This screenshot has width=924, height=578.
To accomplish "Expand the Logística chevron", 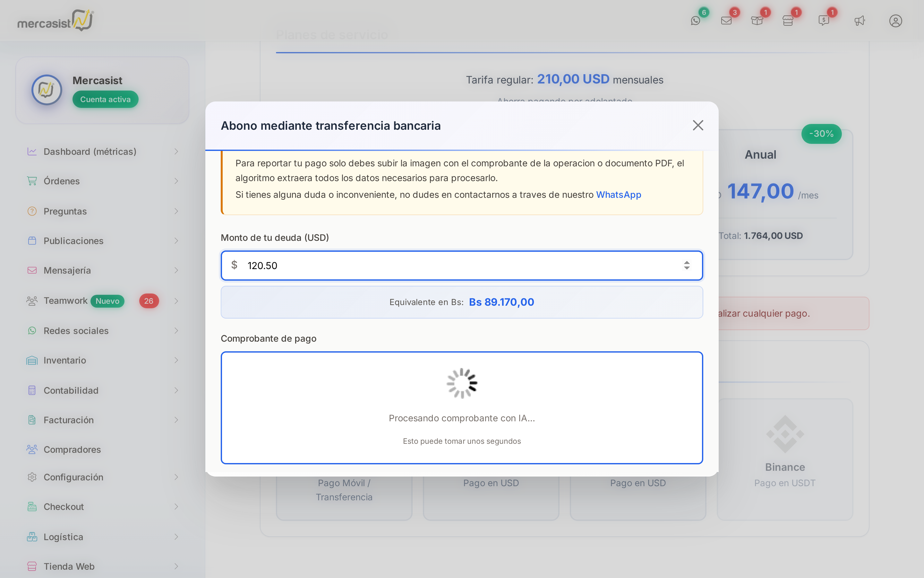I will pos(176,537).
